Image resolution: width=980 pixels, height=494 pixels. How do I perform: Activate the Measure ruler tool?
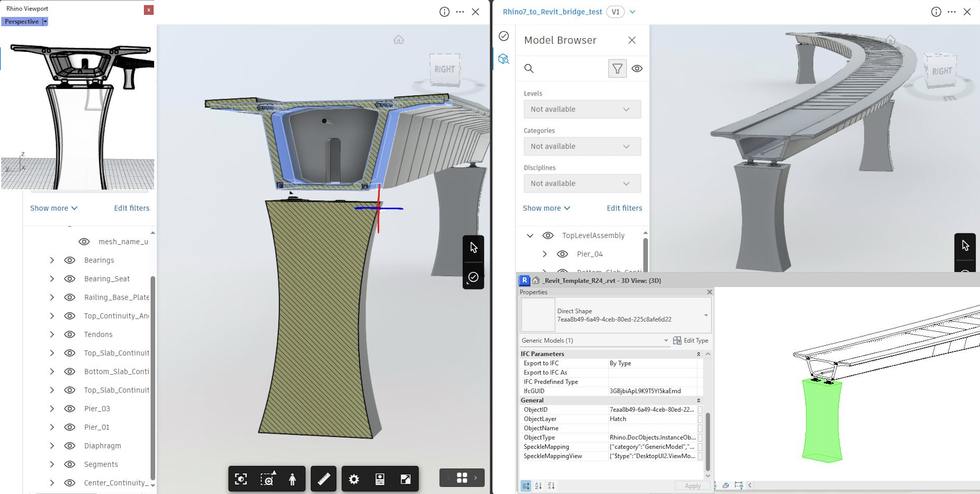tap(324, 479)
